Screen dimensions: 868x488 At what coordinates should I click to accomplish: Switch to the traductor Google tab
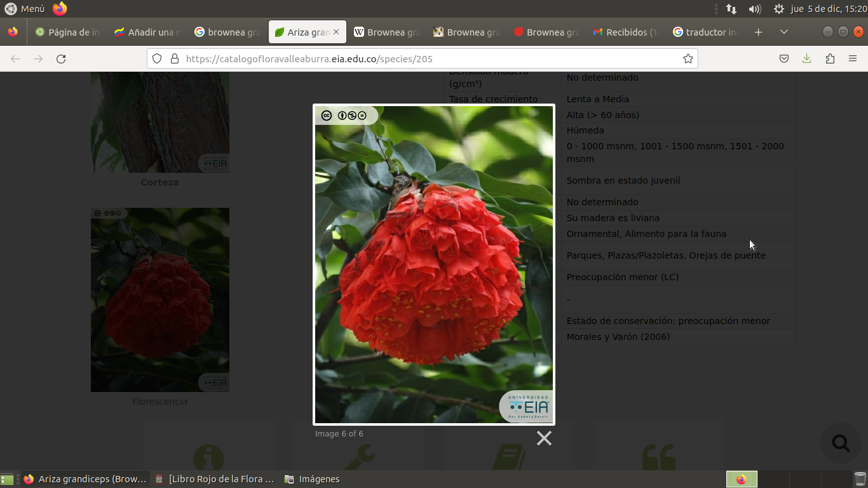point(706,32)
